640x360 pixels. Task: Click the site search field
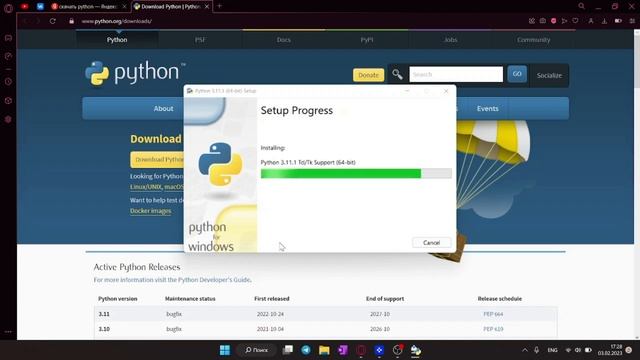456,74
